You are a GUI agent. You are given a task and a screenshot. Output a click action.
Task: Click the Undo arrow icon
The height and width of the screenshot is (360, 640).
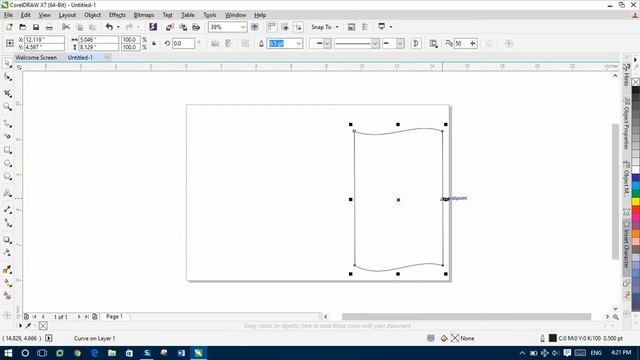pos(109,27)
